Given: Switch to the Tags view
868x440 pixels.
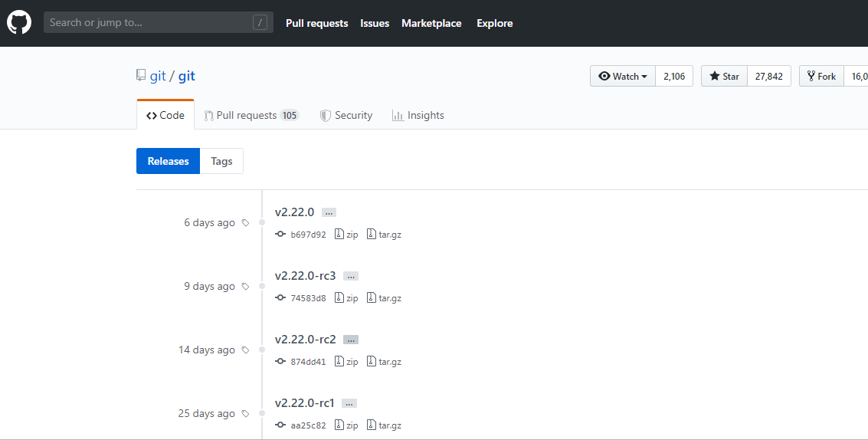Looking at the screenshot, I should 221,161.
